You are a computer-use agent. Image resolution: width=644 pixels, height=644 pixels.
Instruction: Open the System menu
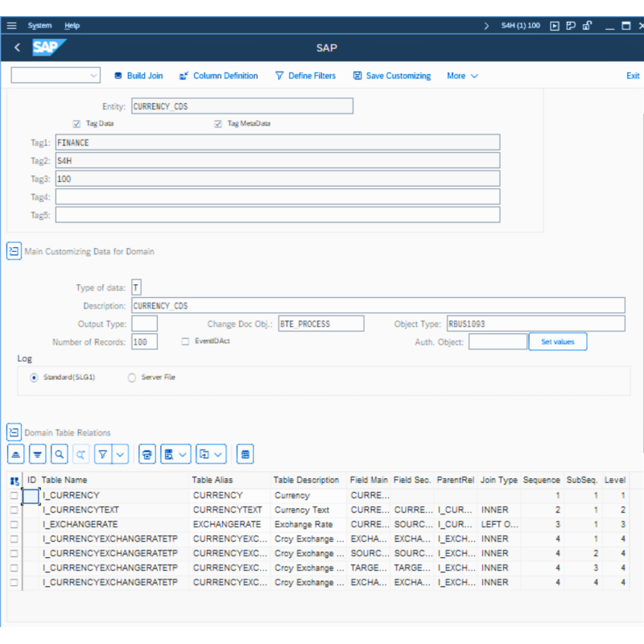(39, 26)
